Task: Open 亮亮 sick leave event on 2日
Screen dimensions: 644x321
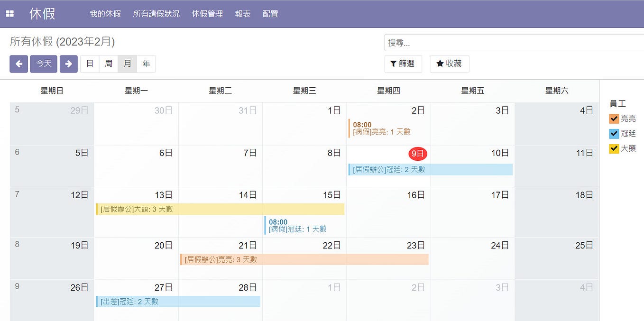Action: pos(388,128)
